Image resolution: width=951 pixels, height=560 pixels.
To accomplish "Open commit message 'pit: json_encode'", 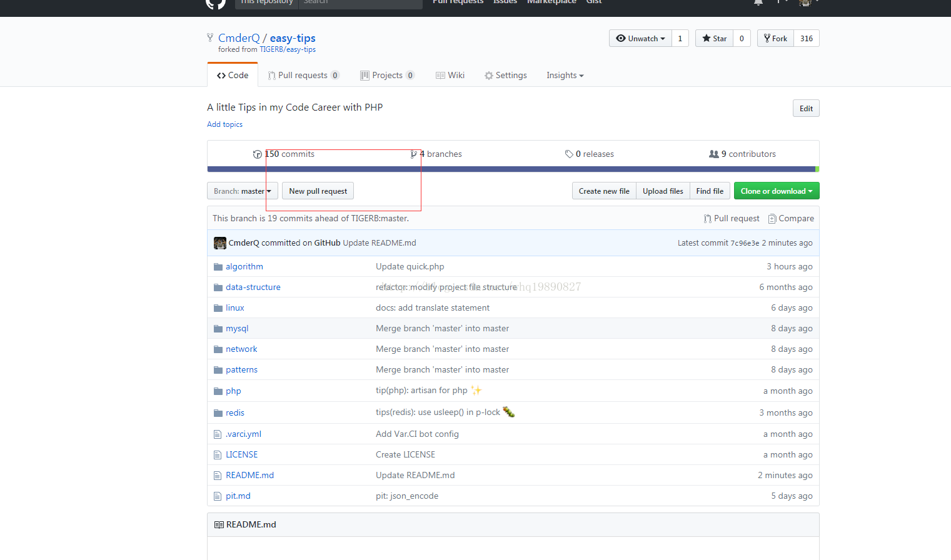I will (407, 496).
